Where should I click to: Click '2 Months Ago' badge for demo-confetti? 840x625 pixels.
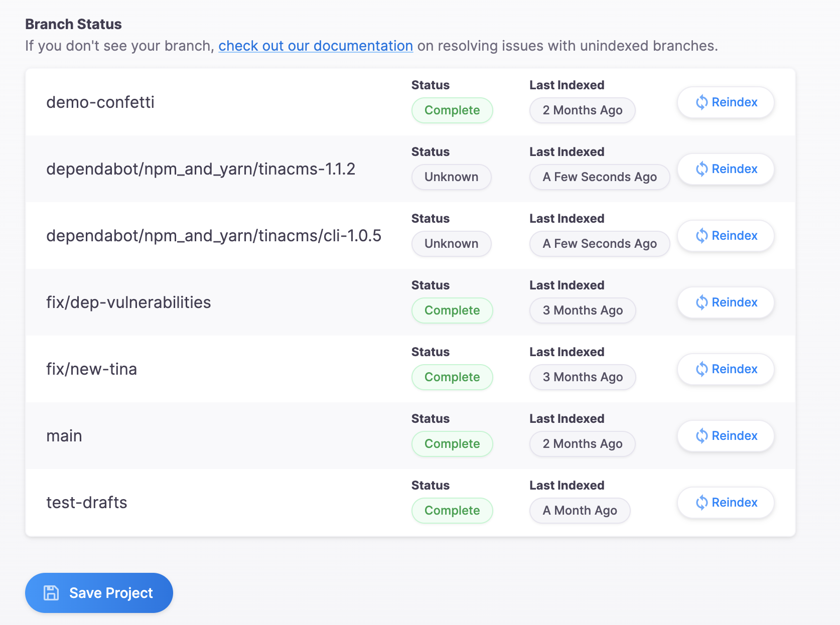point(583,110)
